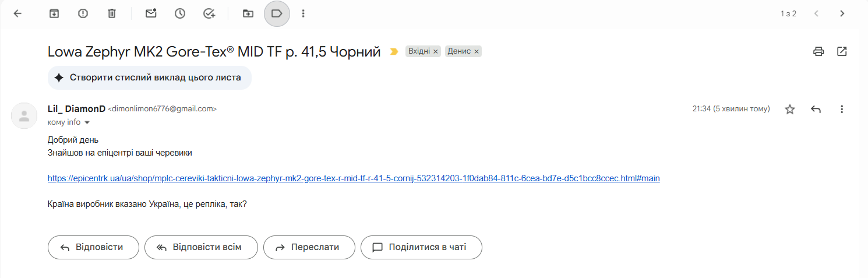Open more options for this message

(x=841, y=109)
